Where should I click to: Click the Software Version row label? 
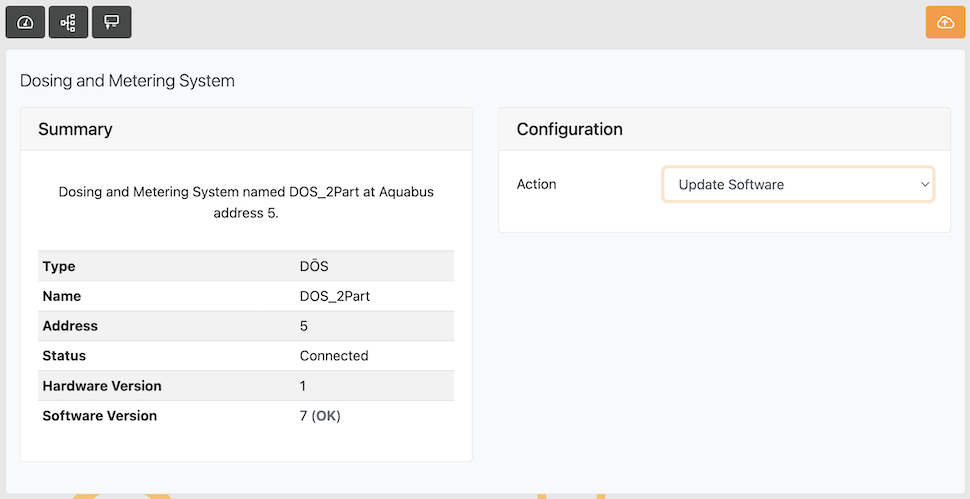coord(100,416)
